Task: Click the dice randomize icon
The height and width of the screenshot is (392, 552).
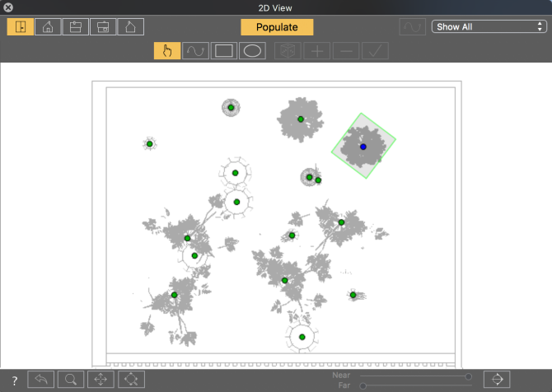Action: [288, 51]
